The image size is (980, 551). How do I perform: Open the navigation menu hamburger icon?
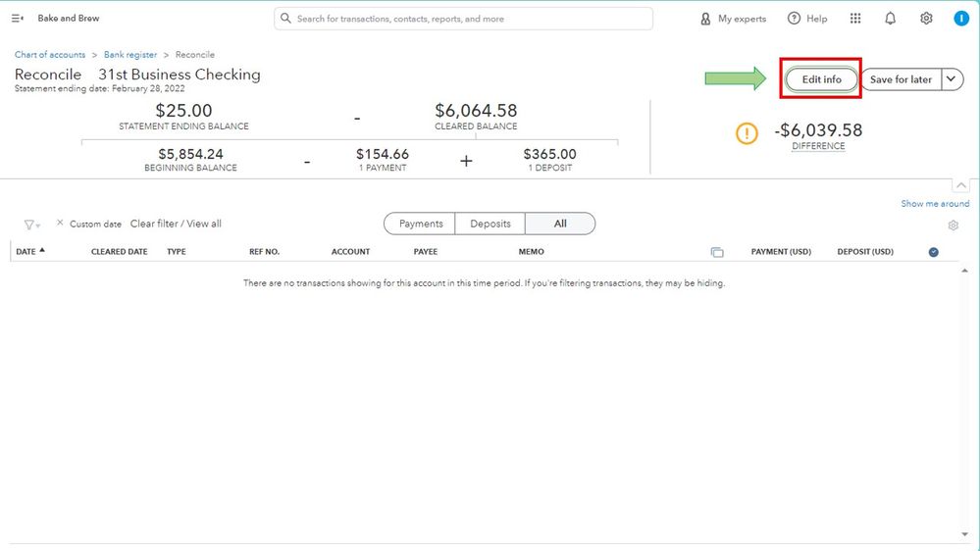(18, 19)
